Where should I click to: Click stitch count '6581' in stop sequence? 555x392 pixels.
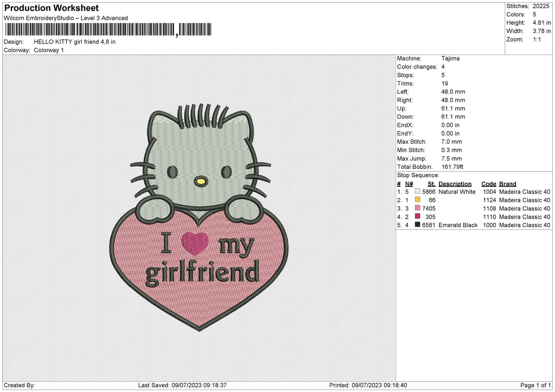429,225
